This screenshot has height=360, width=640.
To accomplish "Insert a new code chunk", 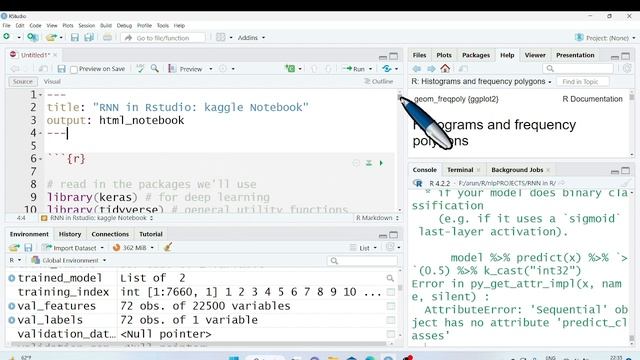I will (290, 69).
